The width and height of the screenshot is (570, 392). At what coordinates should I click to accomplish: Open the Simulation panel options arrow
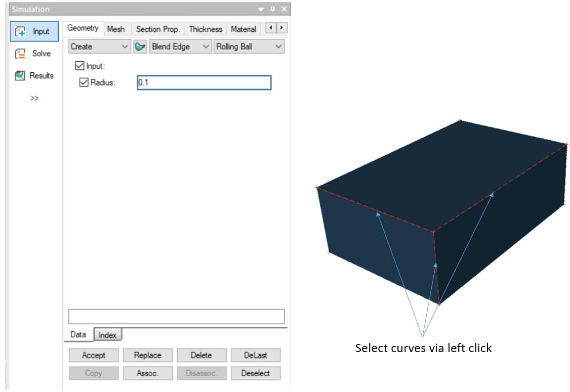(261, 9)
